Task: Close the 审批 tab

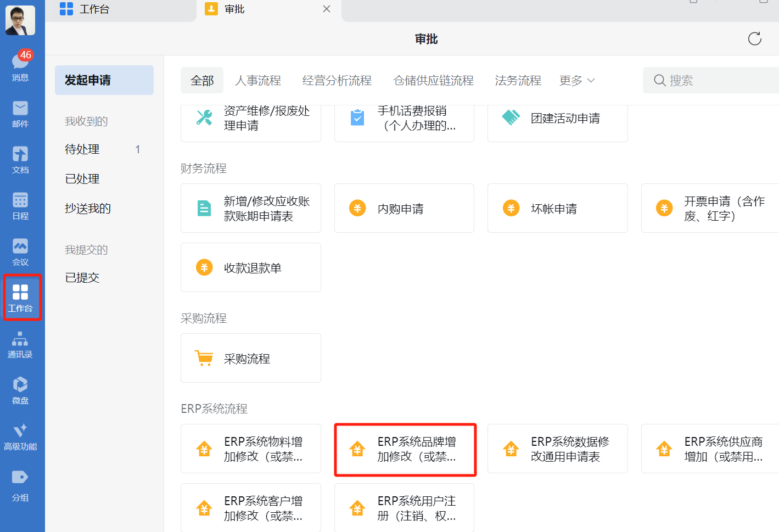Action: (327, 9)
